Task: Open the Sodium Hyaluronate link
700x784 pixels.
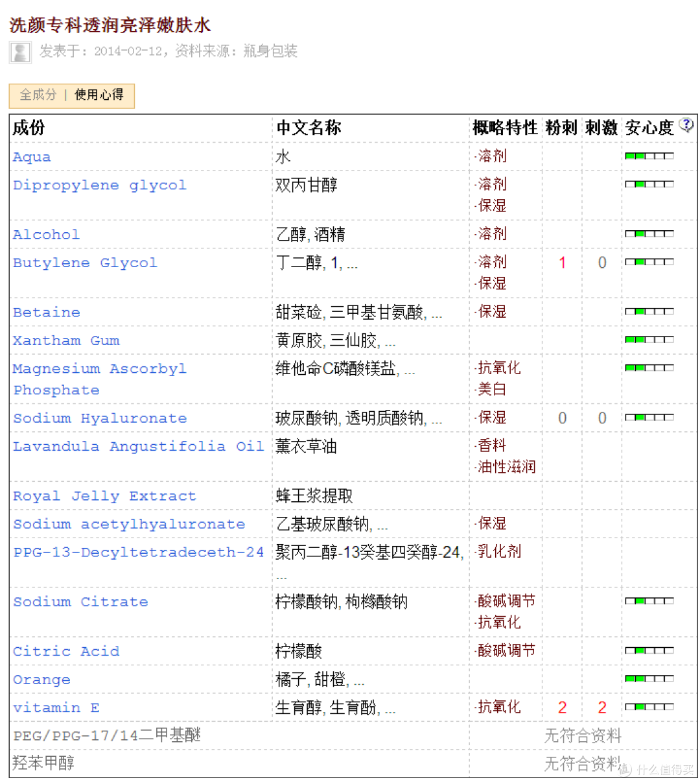Action: click(100, 419)
